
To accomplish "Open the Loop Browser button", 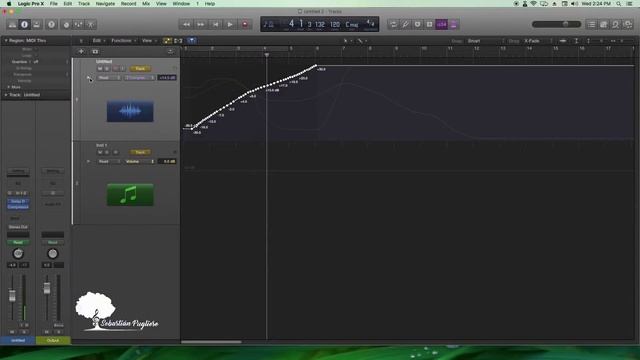I will click(616, 24).
